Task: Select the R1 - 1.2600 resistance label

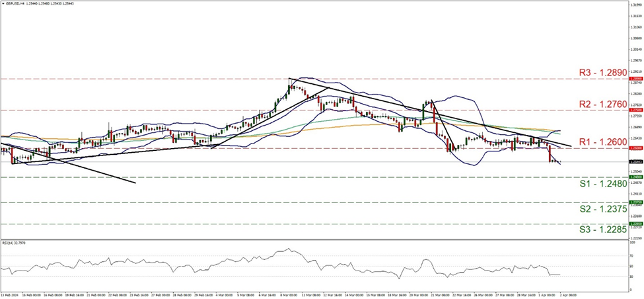Action: [x=603, y=142]
